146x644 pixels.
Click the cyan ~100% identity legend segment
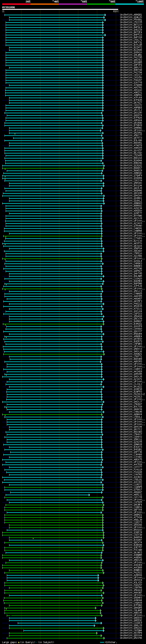pos(130,4)
